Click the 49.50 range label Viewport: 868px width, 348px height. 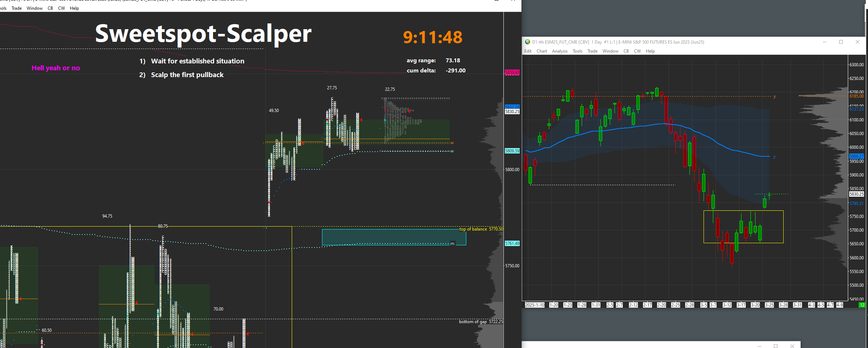tap(274, 111)
